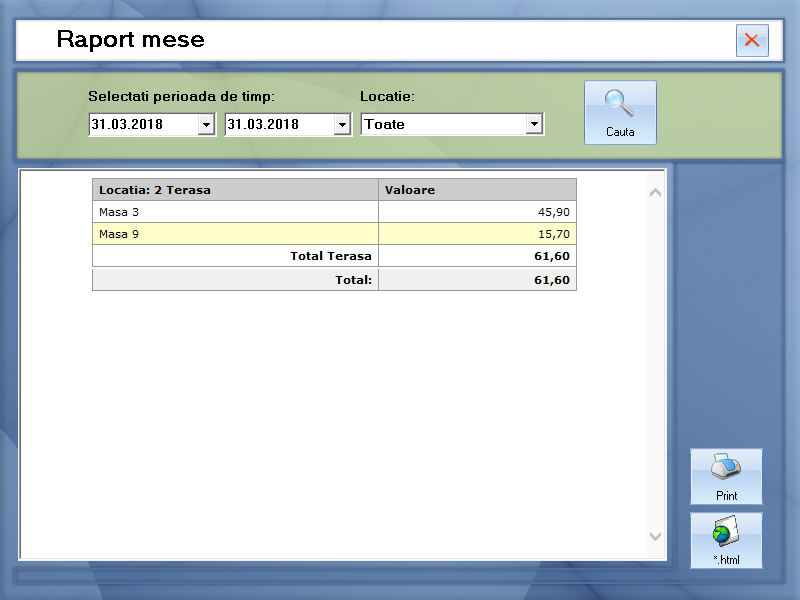Click the Raport mese title
This screenshot has width=800, height=600.
pos(131,39)
